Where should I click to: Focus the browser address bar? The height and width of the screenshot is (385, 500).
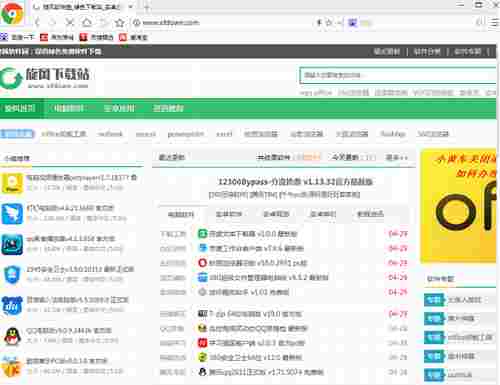(220, 23)
